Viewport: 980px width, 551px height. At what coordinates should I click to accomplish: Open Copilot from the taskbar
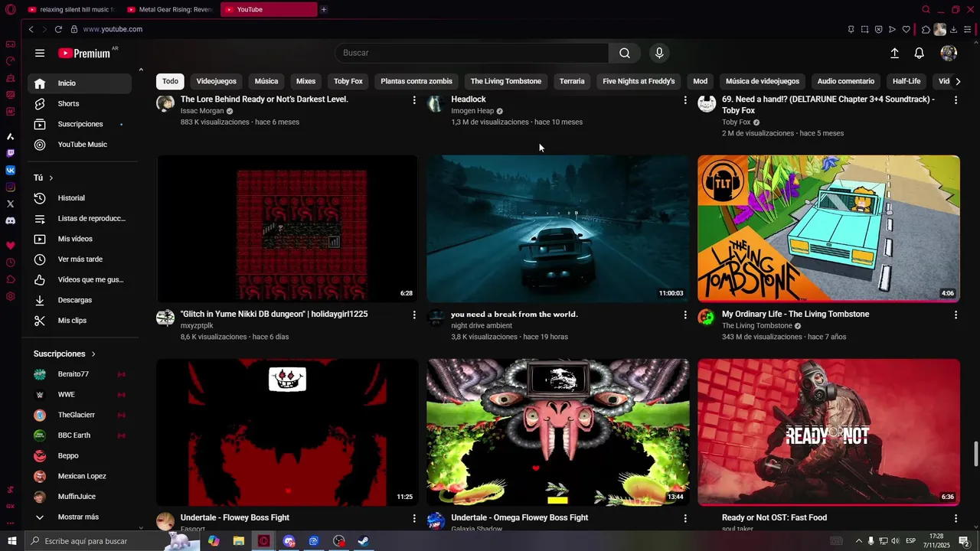[x=214, y=541]
